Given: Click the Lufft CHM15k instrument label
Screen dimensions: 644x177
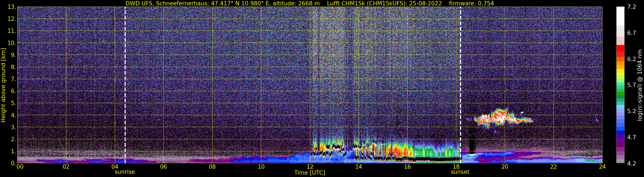Looking at the screenshot, I should [385, 3].
